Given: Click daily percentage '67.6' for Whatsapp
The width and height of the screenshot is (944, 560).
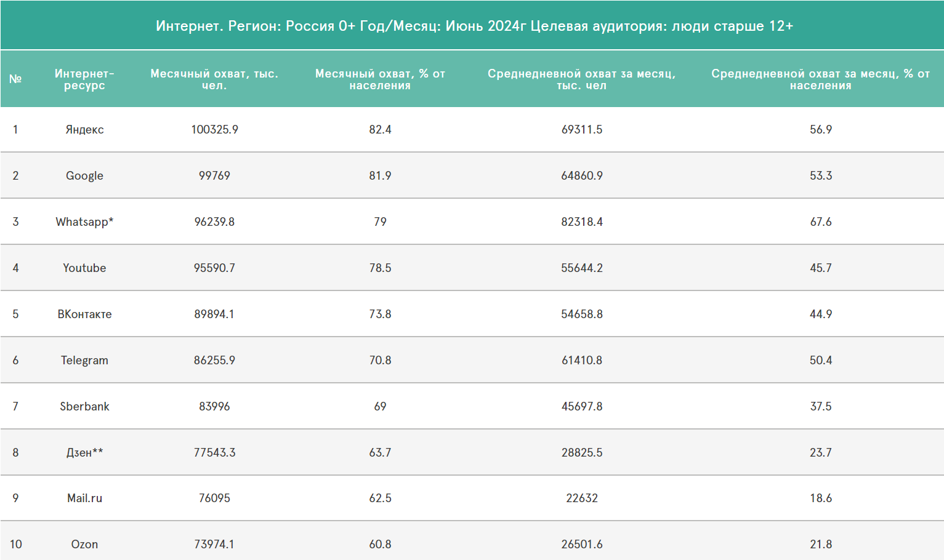Looking at the screenshot, I should coord(821,222).
